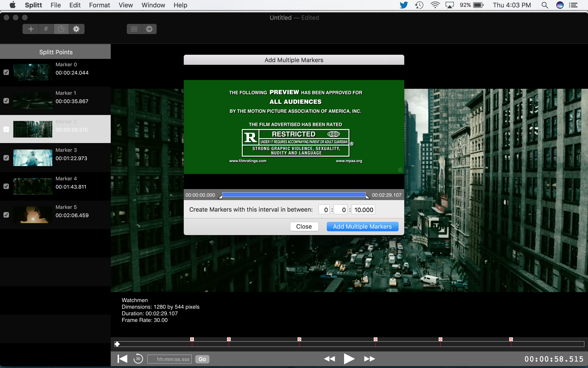Image resolution: width=588 pixels, height=368 pixels.
Task: Open the Twitter menu bar icon
Action: click(404, 5)
